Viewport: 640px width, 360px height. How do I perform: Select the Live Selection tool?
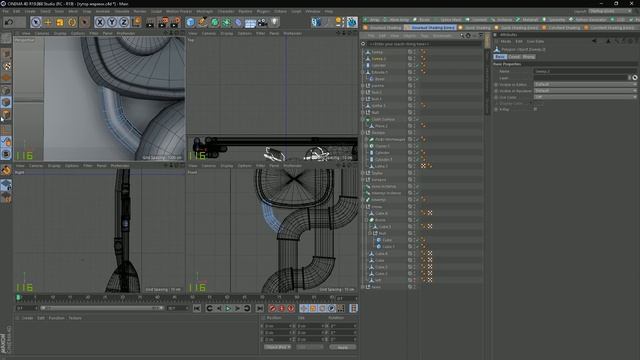tap(36, 22)
